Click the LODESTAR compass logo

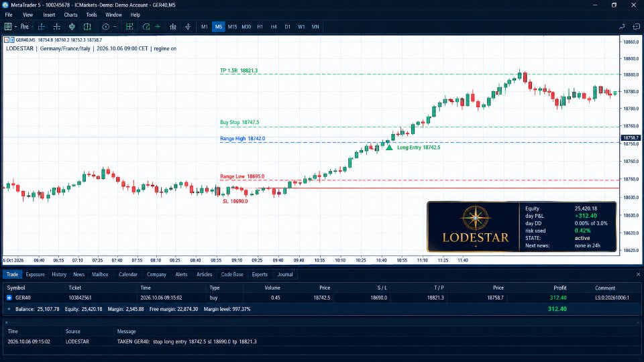(x=476, y=218)
